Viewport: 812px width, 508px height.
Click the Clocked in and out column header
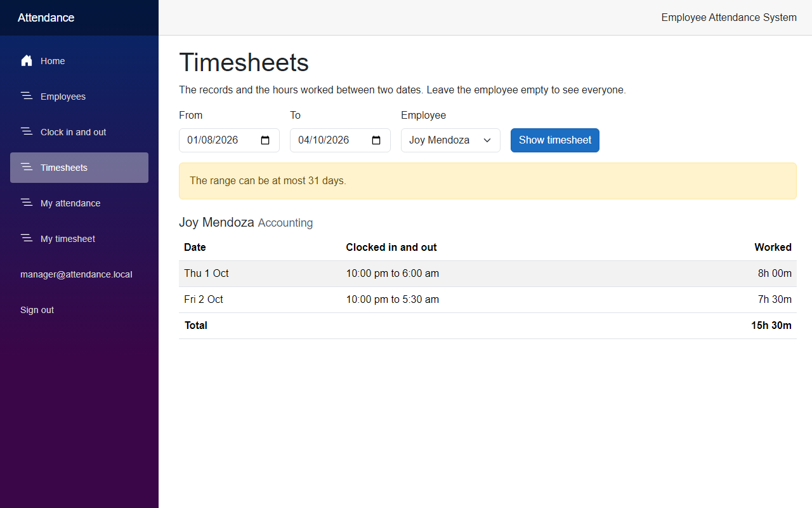click(x=391, y=248)
